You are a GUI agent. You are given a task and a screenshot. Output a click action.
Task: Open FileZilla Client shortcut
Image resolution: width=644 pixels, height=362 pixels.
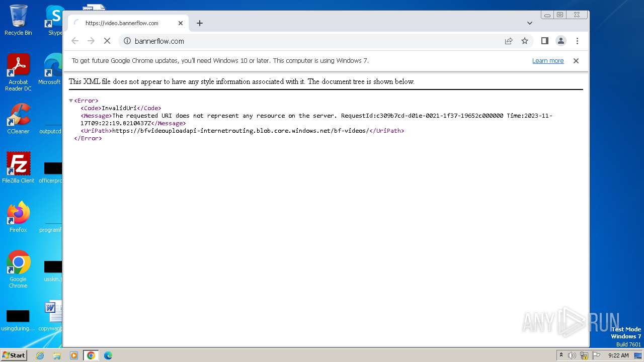tap(18, 167)
